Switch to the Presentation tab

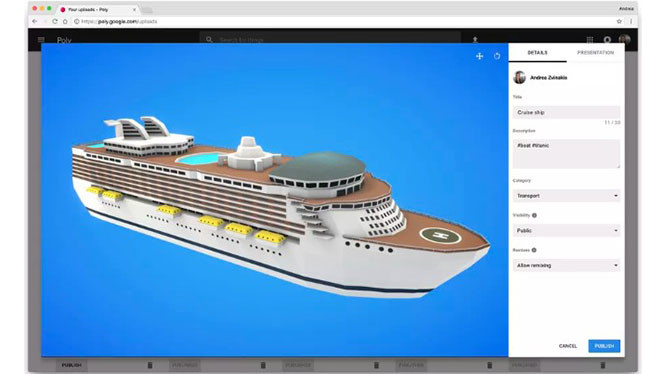[595, 53]
